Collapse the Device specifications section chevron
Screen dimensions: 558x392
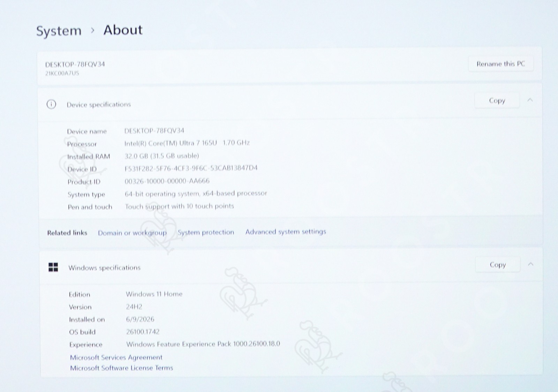coord(530,100)
